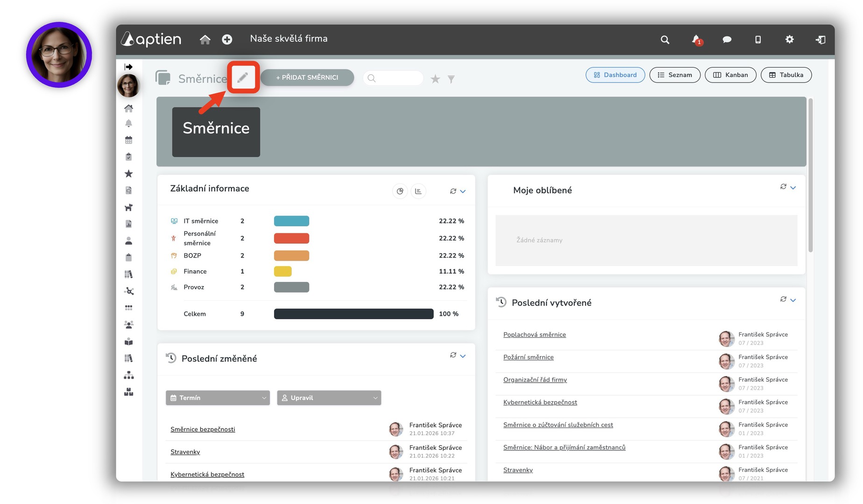Switch to the Tabulka view tab
Viewport: 863px width, 504px height.
786,75
